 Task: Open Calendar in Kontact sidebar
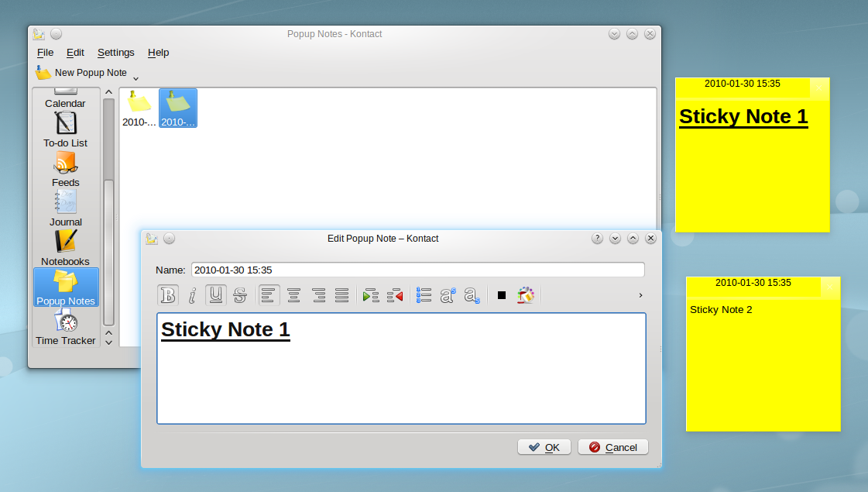[x=65, y=98]
